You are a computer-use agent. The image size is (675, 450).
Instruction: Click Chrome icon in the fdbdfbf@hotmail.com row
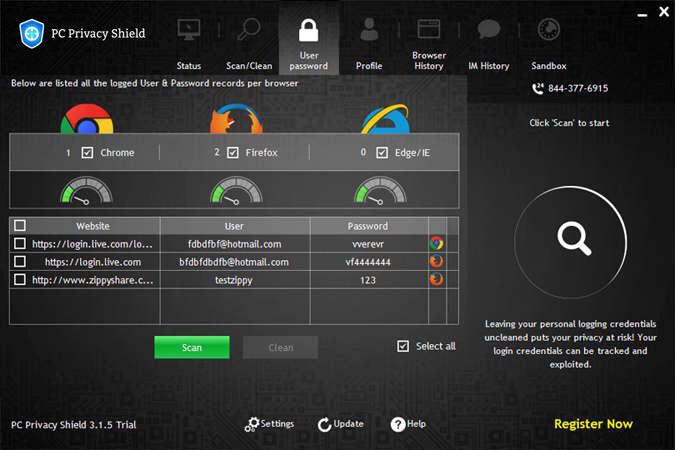(x=437, y=243)
